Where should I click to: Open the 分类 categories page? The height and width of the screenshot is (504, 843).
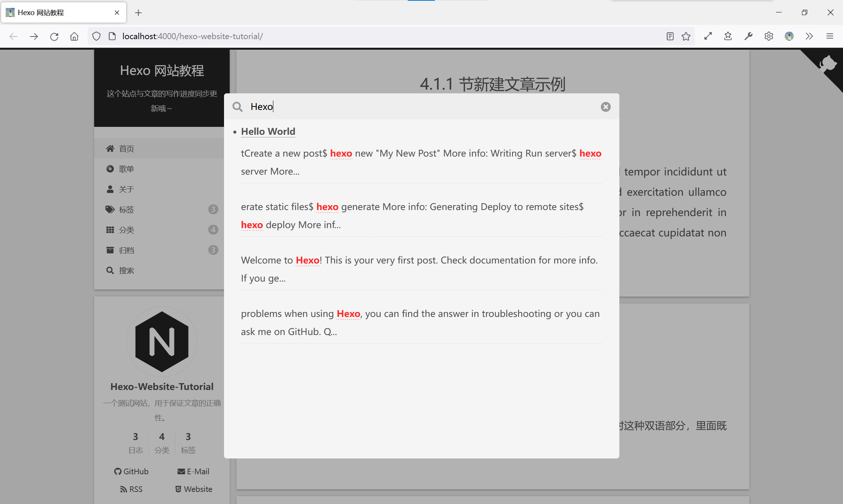click(127, 230)
